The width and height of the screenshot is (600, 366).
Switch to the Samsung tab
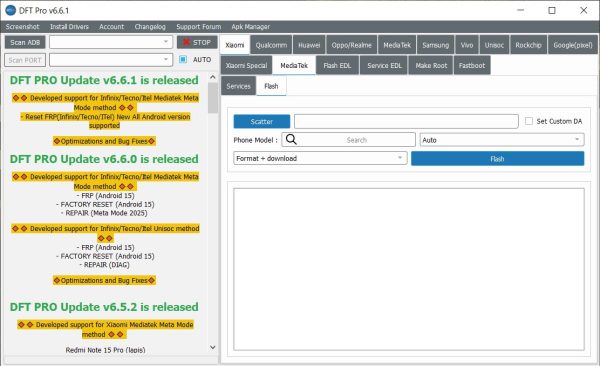pyautogui.click(x=435, y=45)
